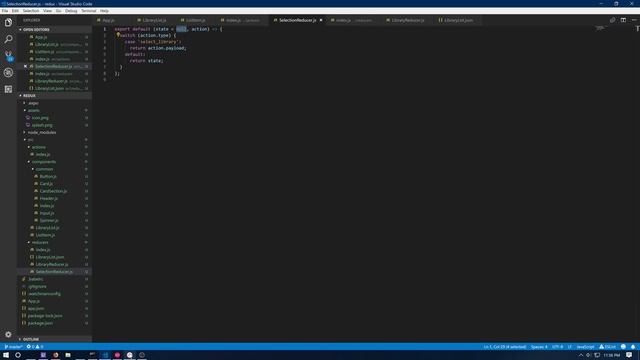This screenshot has width=640, height=360.
Task: Switch to the LibraryList.js editor tab
Action: pos(154,20)
